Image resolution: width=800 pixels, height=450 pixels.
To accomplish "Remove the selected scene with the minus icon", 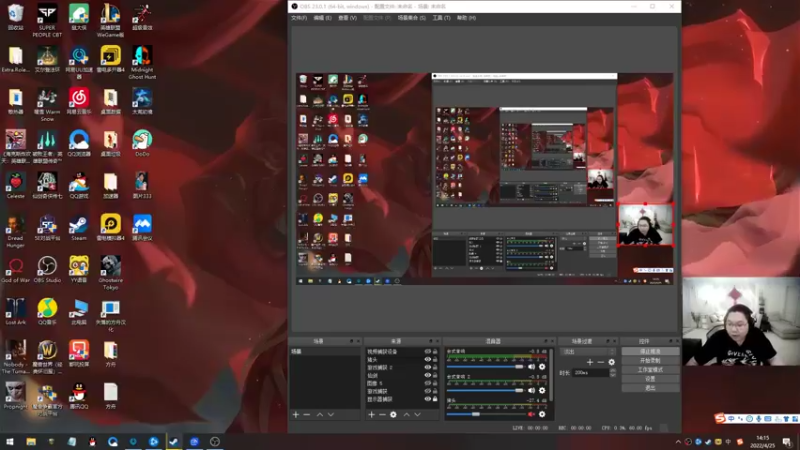I will (x=307, y=415).
